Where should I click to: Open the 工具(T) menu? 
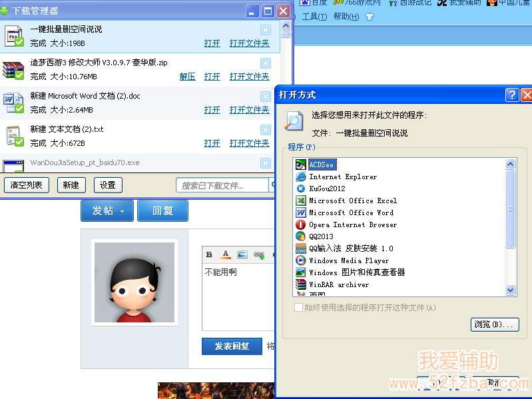314,17
